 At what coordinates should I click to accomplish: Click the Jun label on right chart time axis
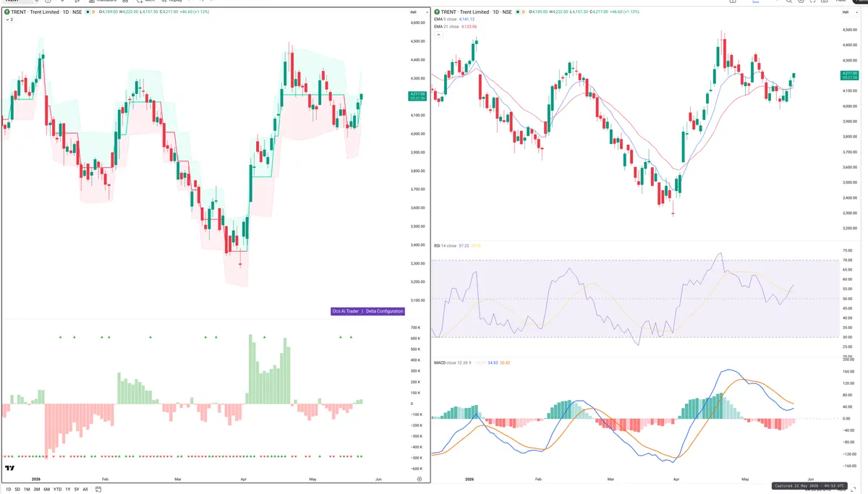tap(809, 479)
